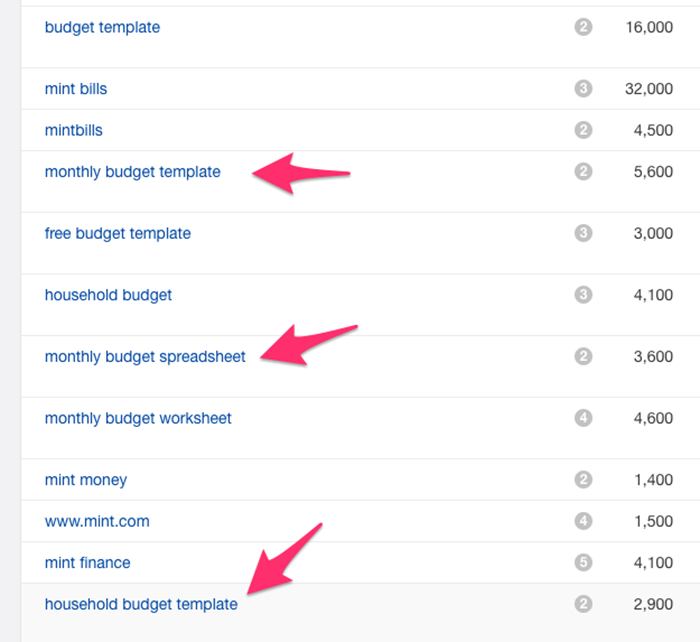Click the position 5 badge for 'mint finance'
The width and height of the screenshot is (700, 642).
(583, 563)
